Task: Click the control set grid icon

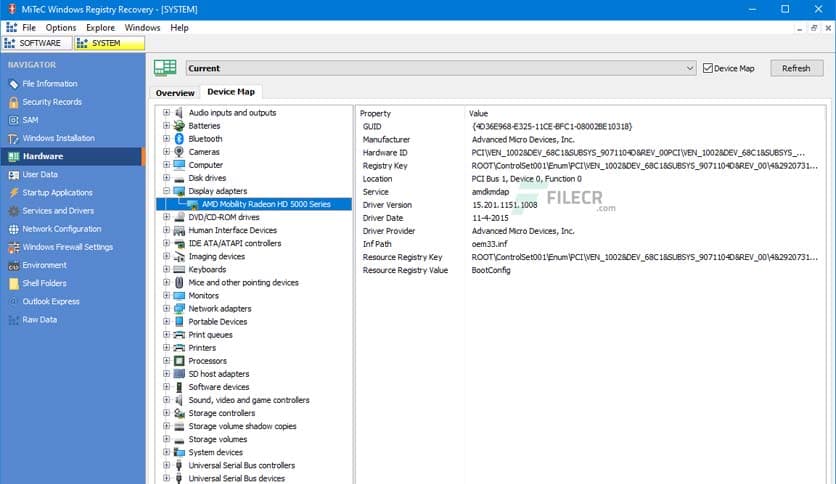Action: coord(165,68)
